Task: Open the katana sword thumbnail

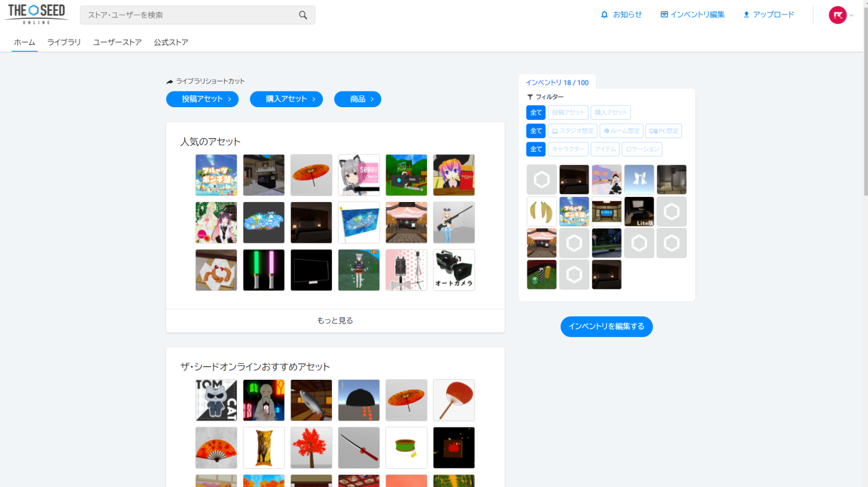Action: click(359, 448)
